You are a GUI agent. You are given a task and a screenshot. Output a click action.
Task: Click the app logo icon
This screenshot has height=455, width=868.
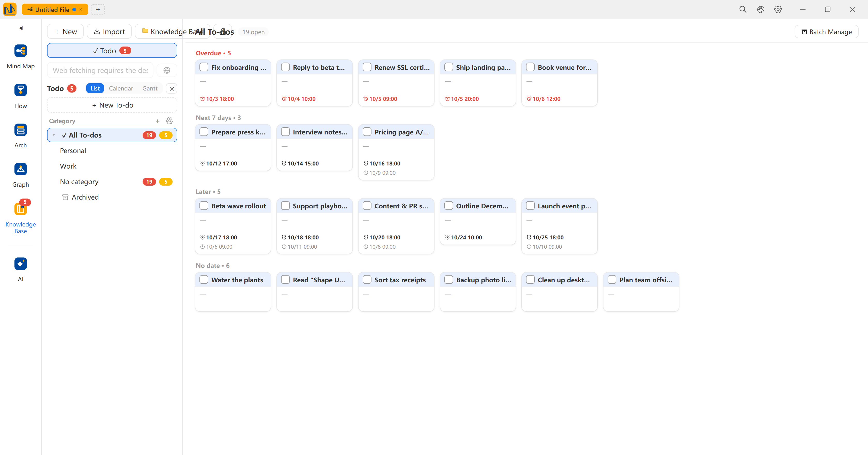coord(10,9)
